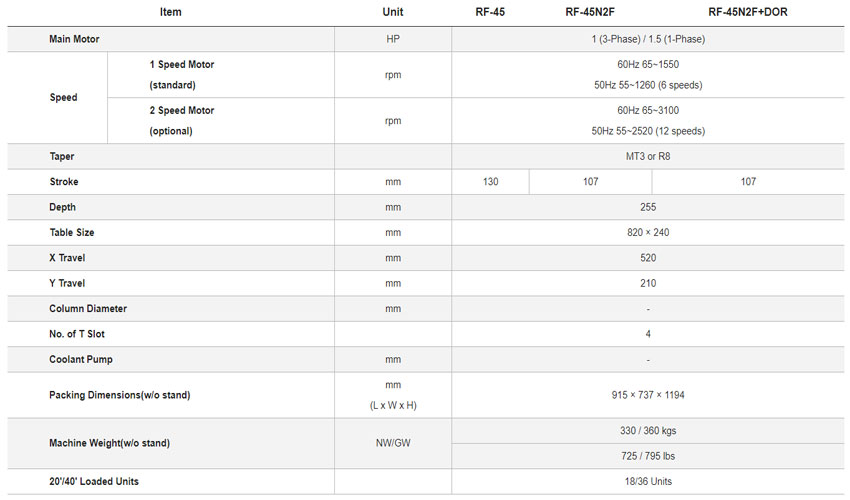This screenshot has height=500, width=850.
Task: Click the "Table Size" row label
Action: pyautogui.click(x=73, y=233)
